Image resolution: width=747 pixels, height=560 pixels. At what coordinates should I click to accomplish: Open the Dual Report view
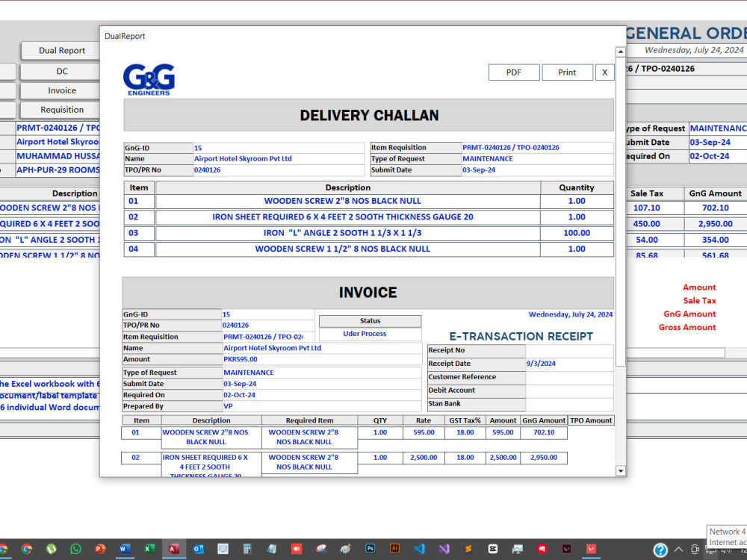click(x=60, y=50)
